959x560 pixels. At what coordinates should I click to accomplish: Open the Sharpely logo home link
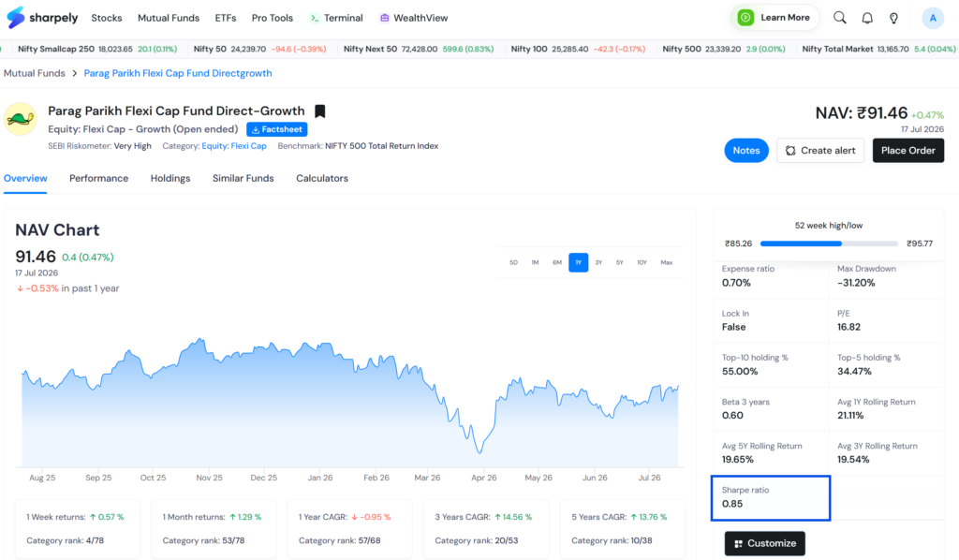42,18
